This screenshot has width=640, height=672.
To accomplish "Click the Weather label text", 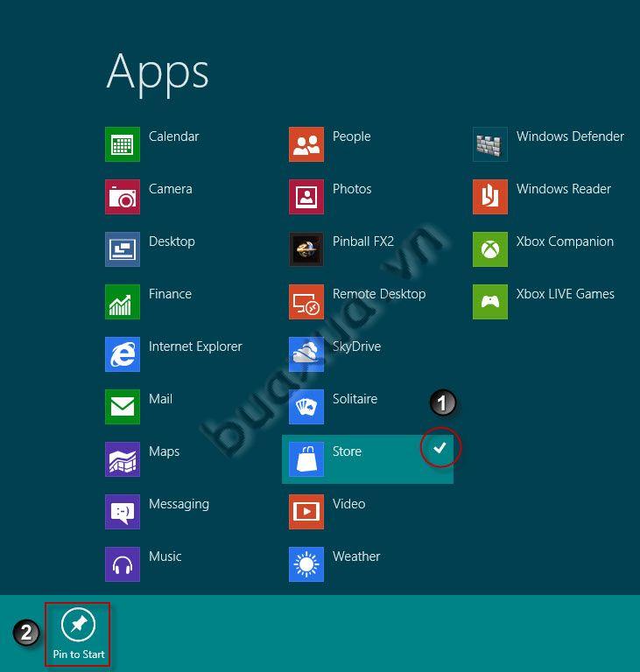I will pos(356,556).
